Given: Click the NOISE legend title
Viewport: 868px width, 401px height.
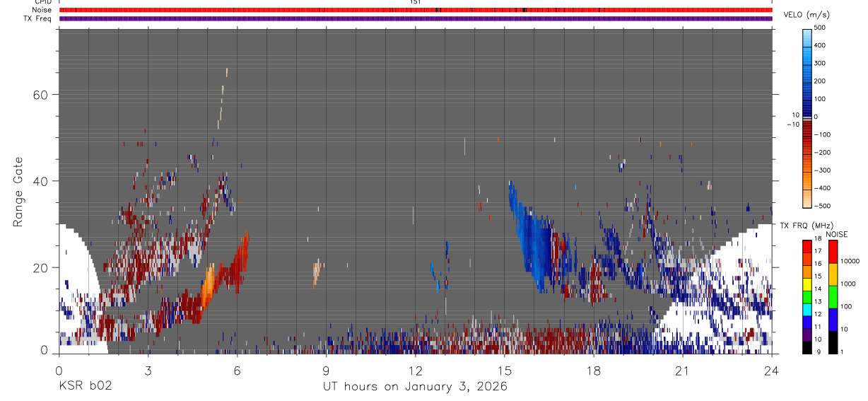Looking at the screenshot, I should 836,235.
